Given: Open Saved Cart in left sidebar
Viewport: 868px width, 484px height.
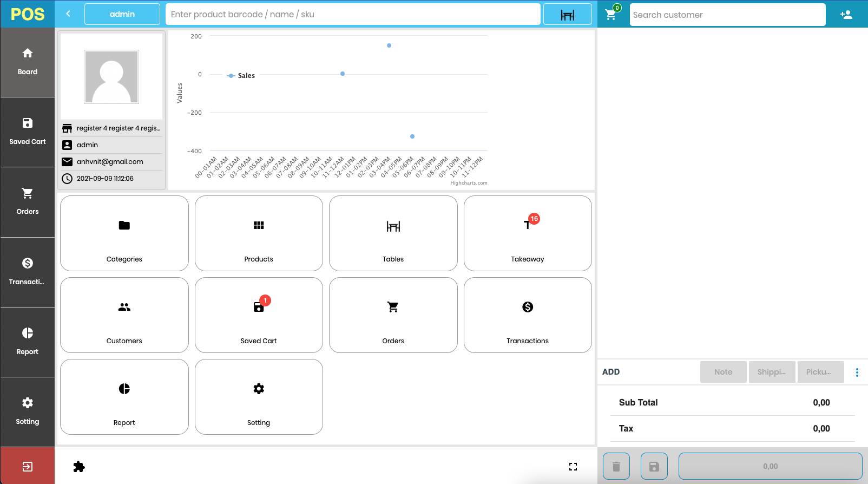Looking at the screenshot, I should (28, 132).
